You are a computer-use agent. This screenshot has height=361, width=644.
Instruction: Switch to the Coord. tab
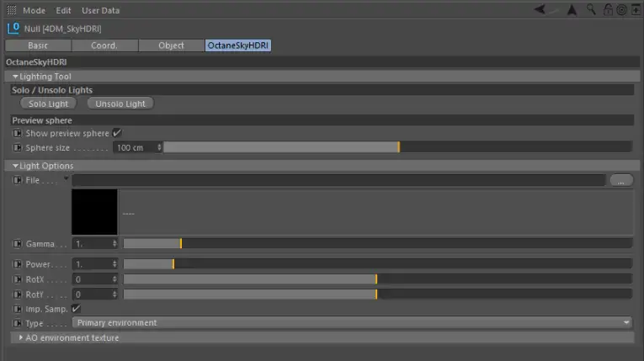104,45
